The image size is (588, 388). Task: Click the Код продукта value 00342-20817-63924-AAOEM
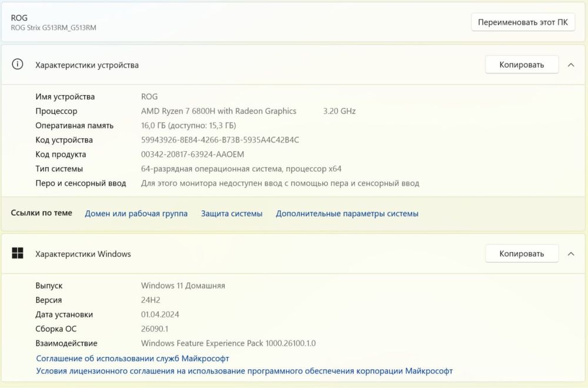[192, 154]
